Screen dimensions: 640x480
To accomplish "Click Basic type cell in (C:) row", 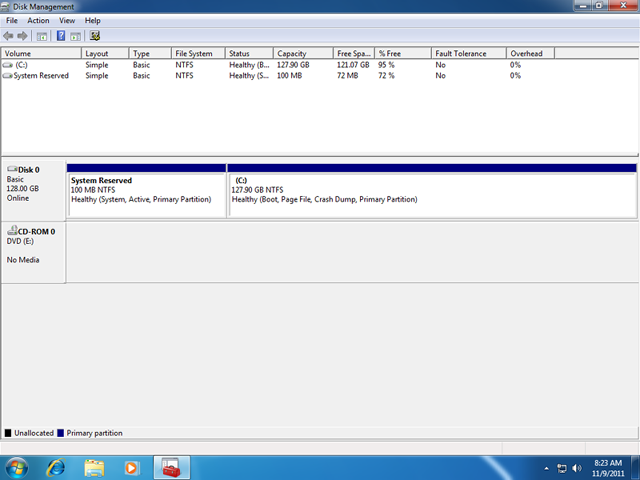I will pyautogui.click(x=141, y=65).
